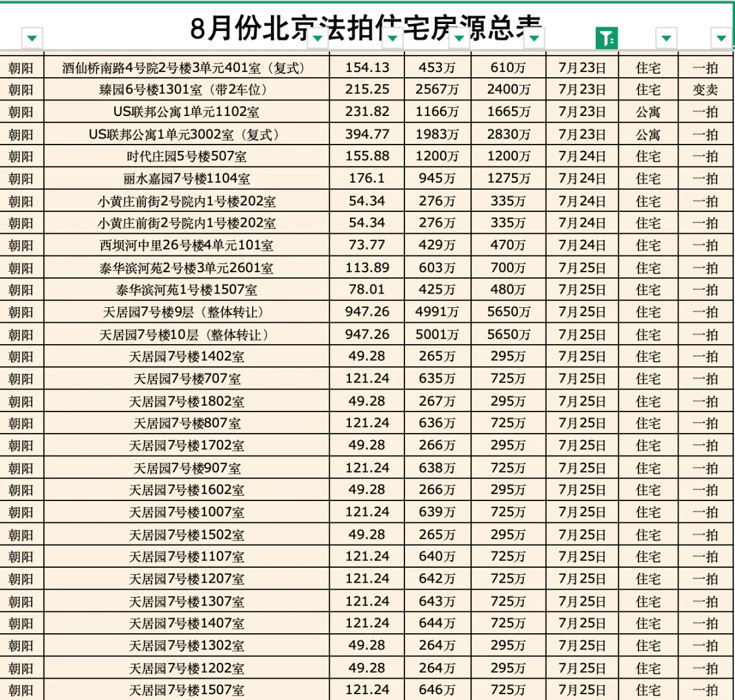Open filter dropdown above the 453万 price column

[460, 38]
